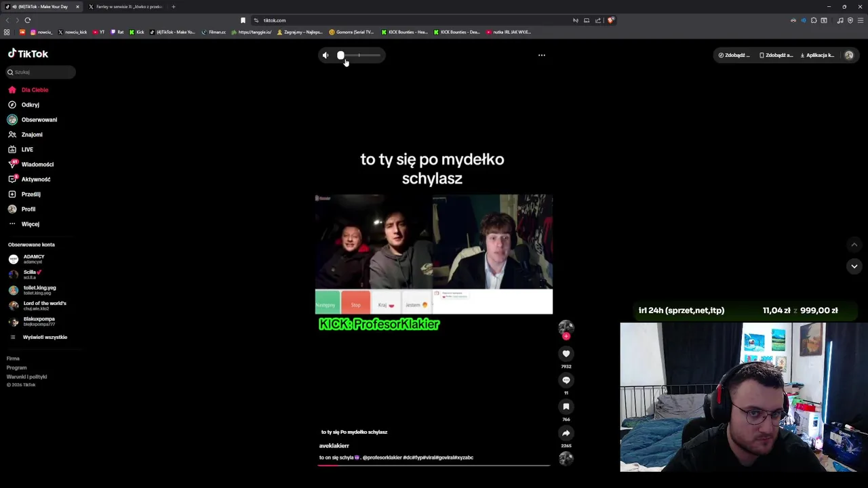The height and width of the screenshot is (488, 868).
Task: Open the Filman.cc bookmark
Action: [x=214, y=32]
